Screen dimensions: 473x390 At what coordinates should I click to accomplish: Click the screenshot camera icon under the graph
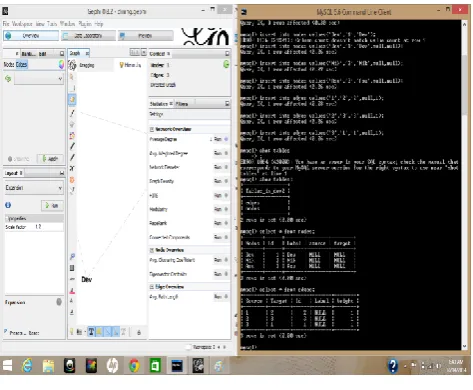point(79,332)
